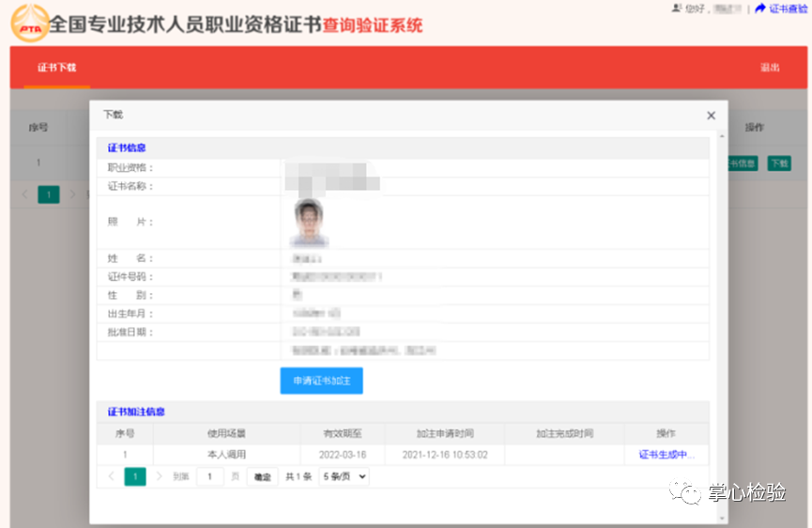Click the 证书查验 arrow icon
The image size is (812, 528).
[x=760, y=8]
